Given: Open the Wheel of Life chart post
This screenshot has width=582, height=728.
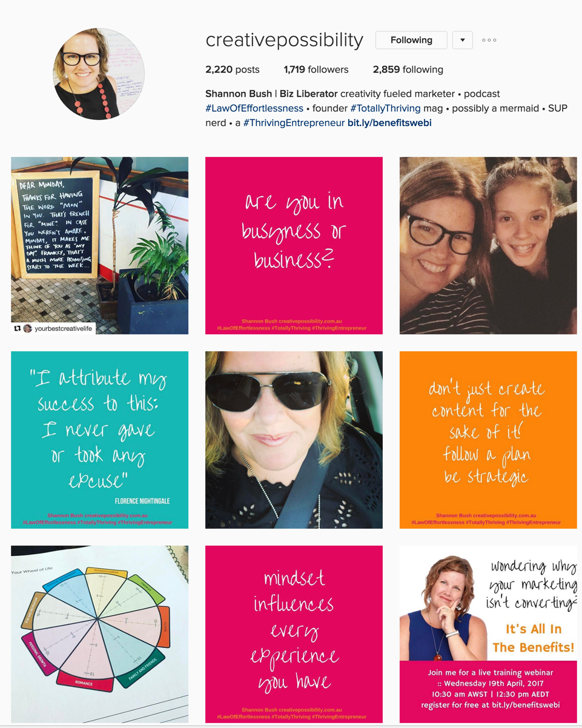Looking at the screenshot, I should click(x=99, y=634).
